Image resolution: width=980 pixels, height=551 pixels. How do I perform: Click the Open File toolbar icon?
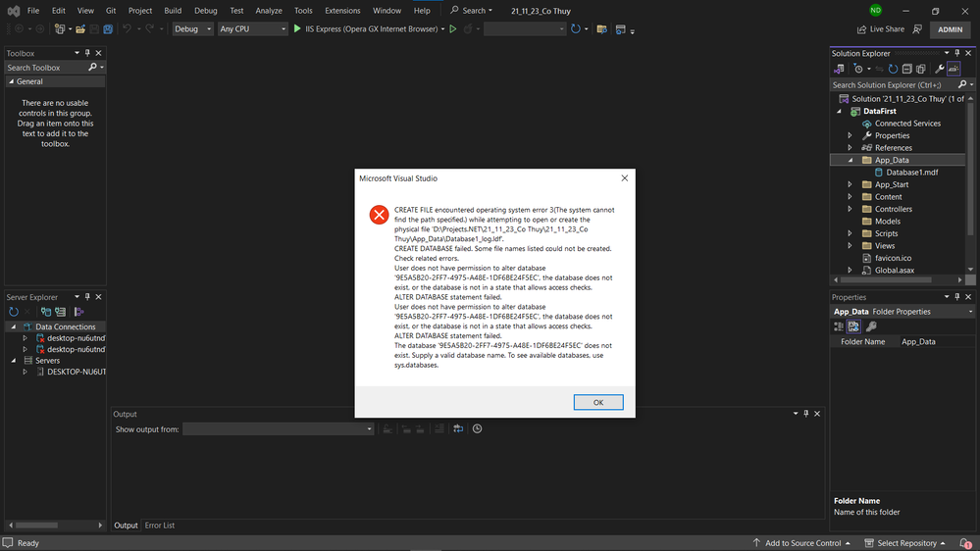(x=80, y=28)
